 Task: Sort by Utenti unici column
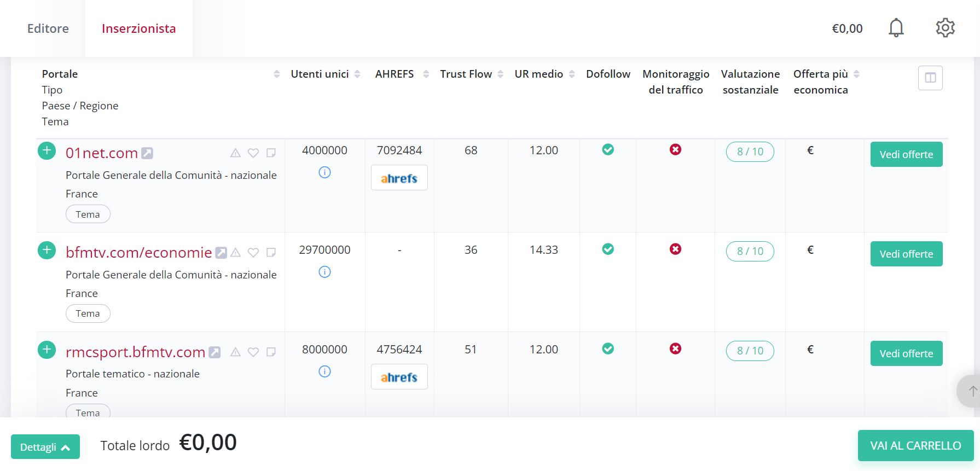[357, 74]
